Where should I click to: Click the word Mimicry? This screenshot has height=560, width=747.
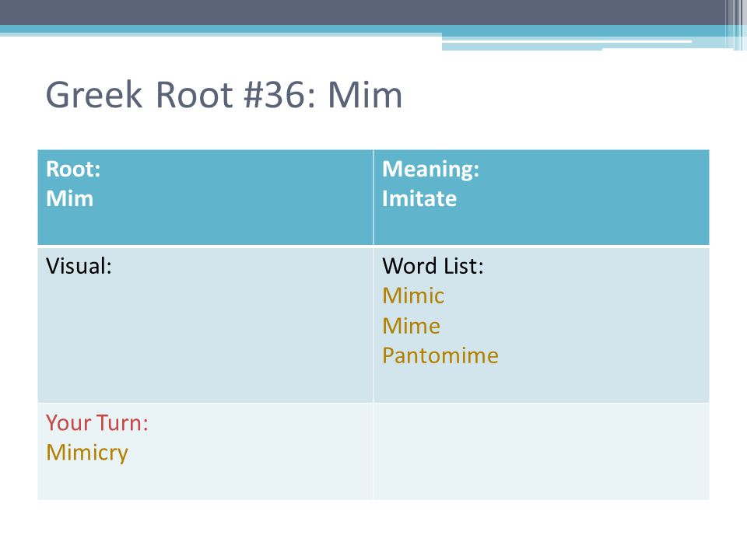[87, 453]
